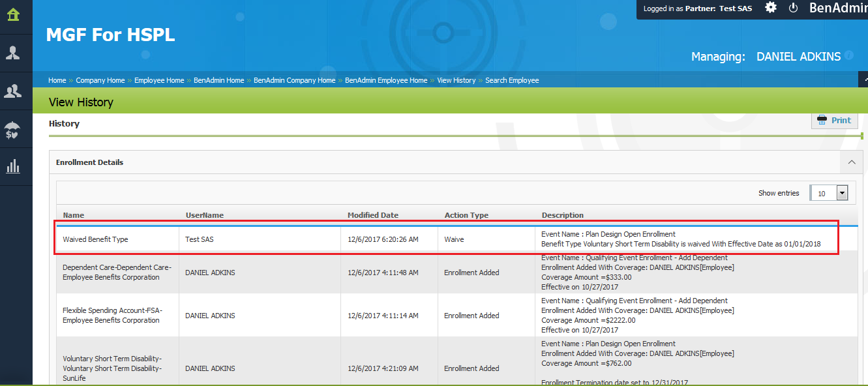The image size is (868, 386).
Task: Open the single employee icon in sidebar
Action: coord(13,53)
